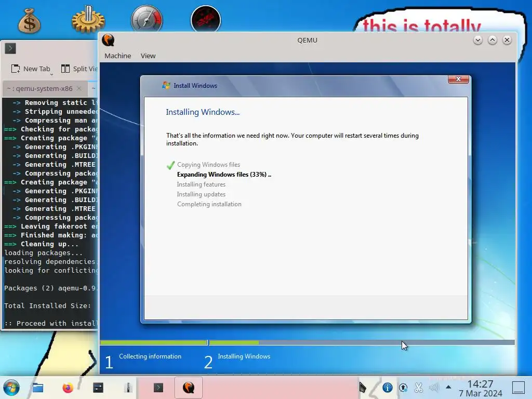Click the blue info tray icon

point(388,388)
